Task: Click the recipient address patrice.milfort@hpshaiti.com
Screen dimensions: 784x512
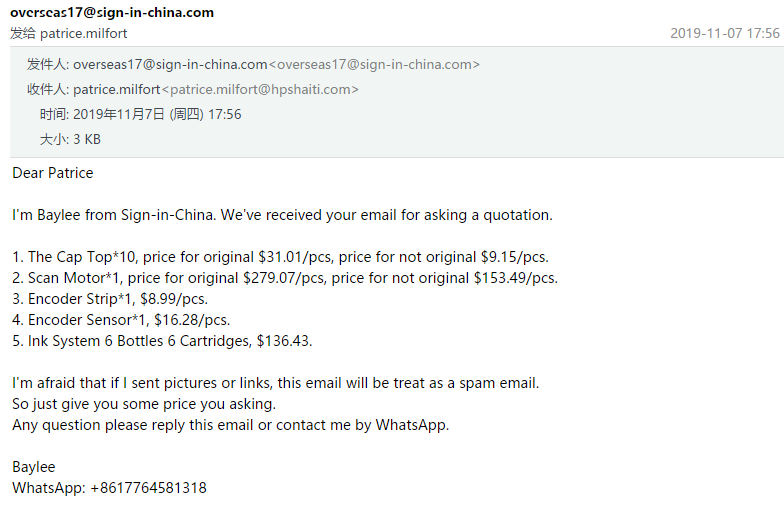Action: tap(260, 90)
